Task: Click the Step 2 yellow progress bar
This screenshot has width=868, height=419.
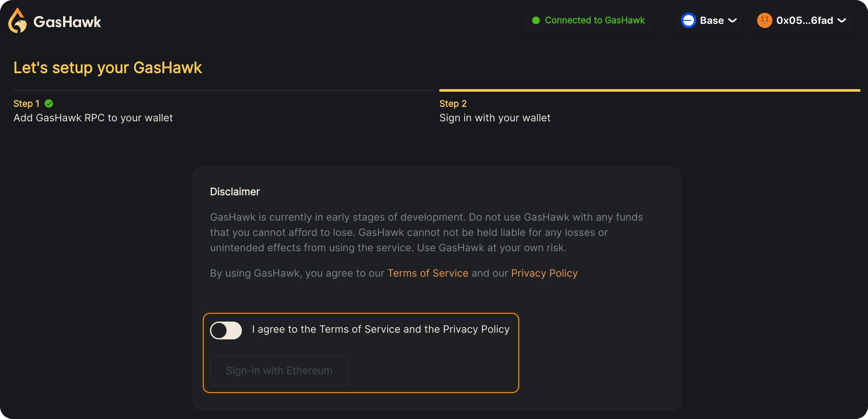Action: [x=650, y=90]
